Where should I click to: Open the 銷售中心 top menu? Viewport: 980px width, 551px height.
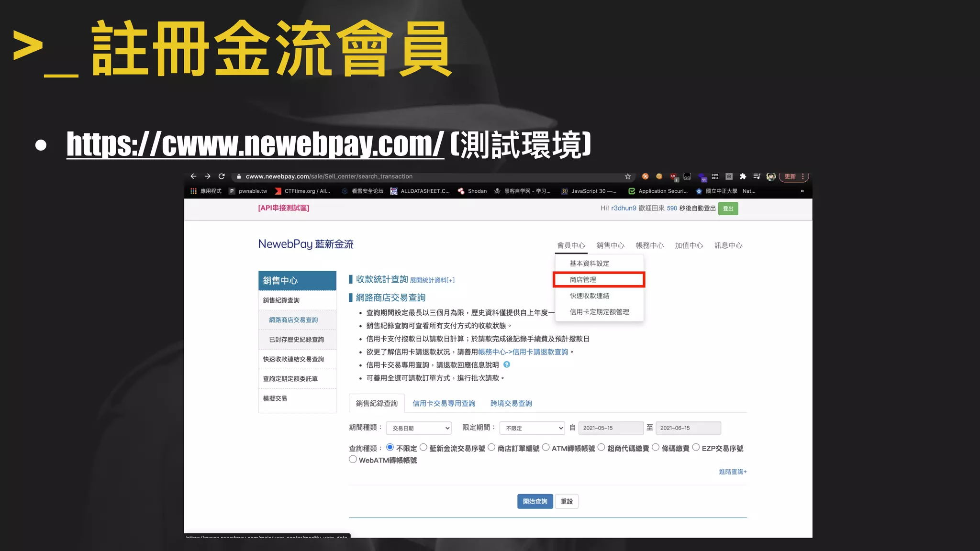610,245
